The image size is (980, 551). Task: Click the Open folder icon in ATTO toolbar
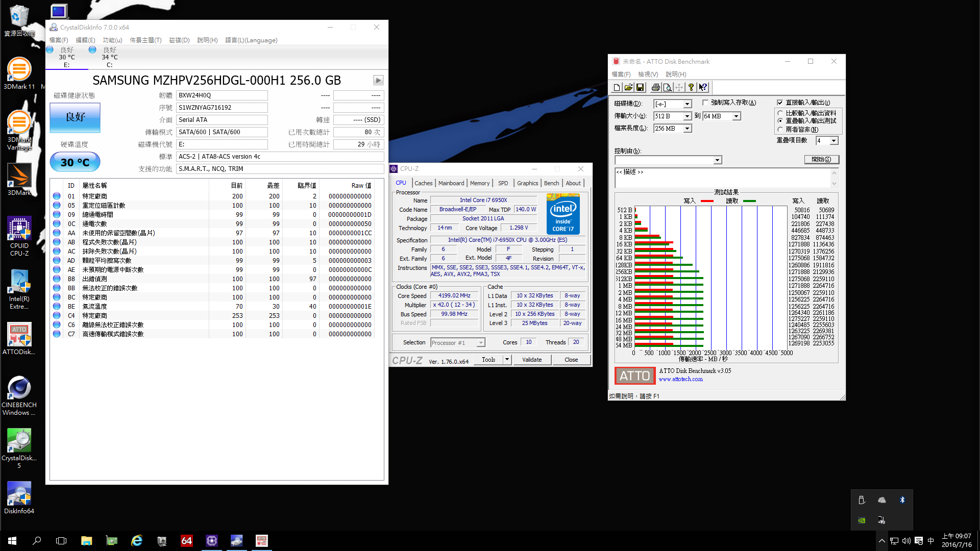pos(628,88)
